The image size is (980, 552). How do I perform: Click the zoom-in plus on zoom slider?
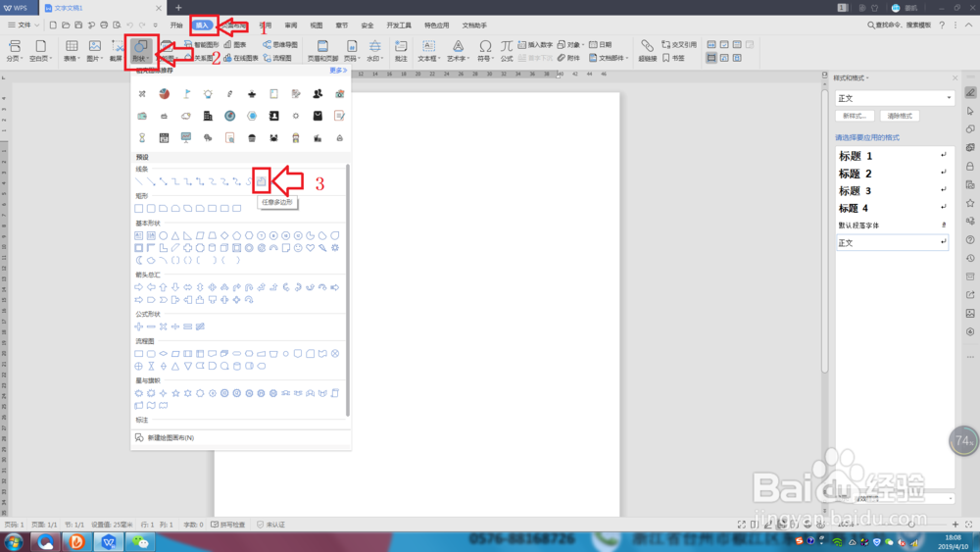pos(955,525)
